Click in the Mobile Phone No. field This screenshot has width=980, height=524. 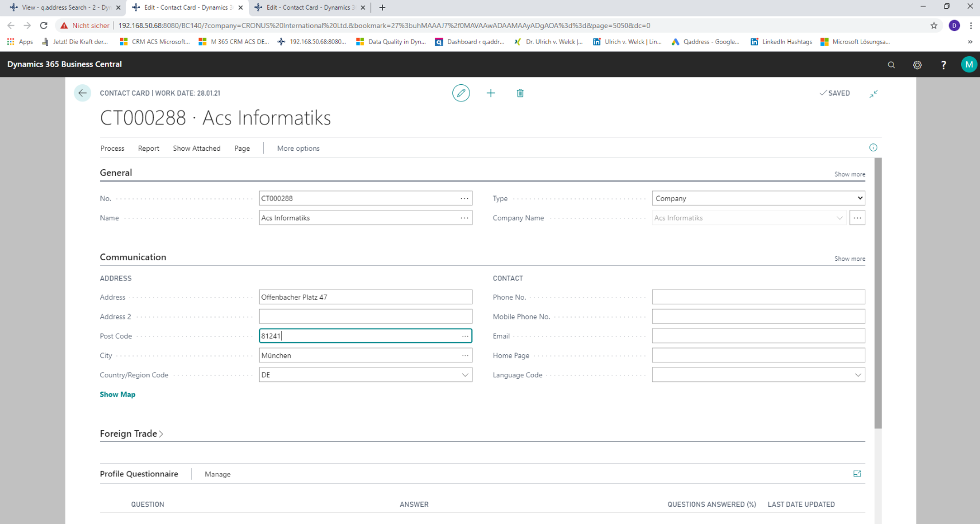click(758, 316)
